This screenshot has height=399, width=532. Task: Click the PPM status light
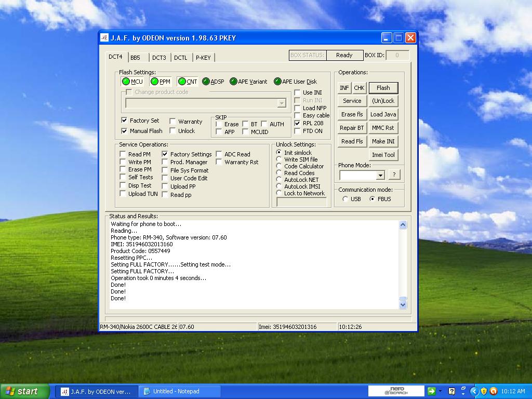pos(153,82)
